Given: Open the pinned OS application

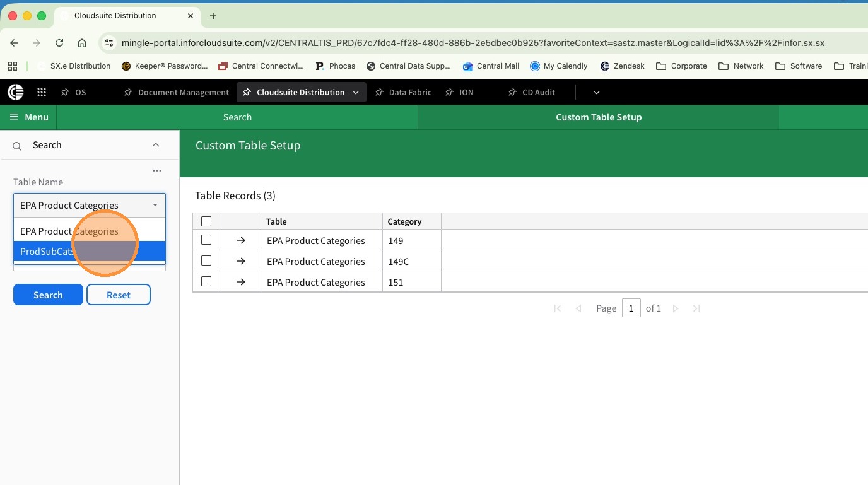Looking at the screenshot, I should point(73,92).
